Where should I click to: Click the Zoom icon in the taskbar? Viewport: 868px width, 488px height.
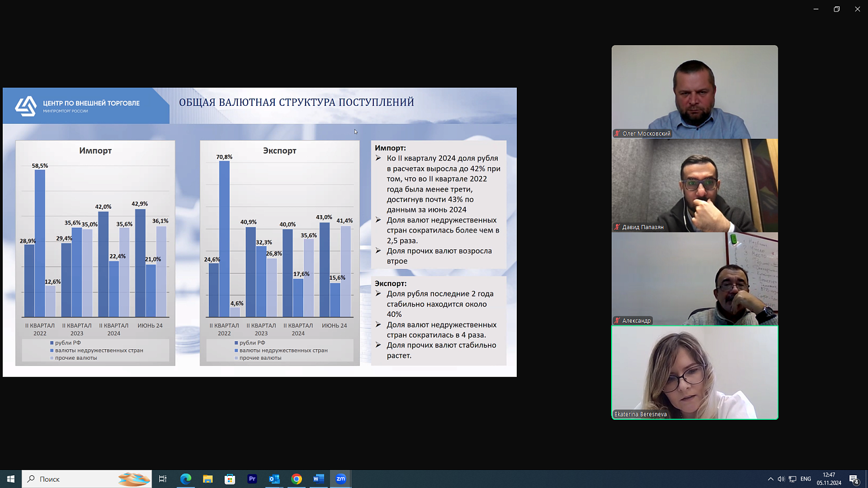point(341,479)
